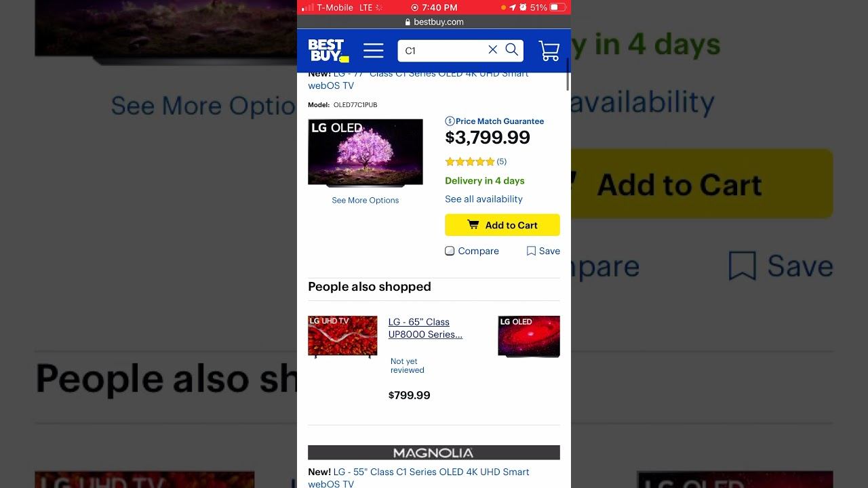Click the Magnolia banner
The height and width of the screenshot is (488, 868).
click(x=434, y=453)
